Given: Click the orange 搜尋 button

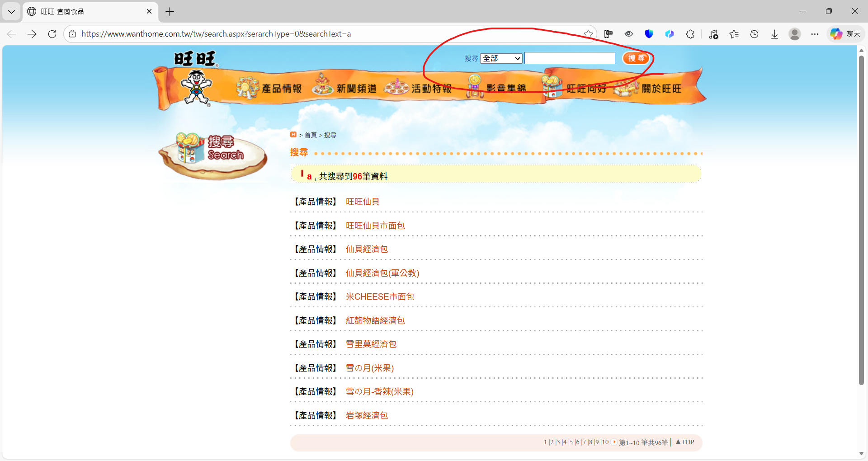Looking at the screenshot, I should pos(636,58).
